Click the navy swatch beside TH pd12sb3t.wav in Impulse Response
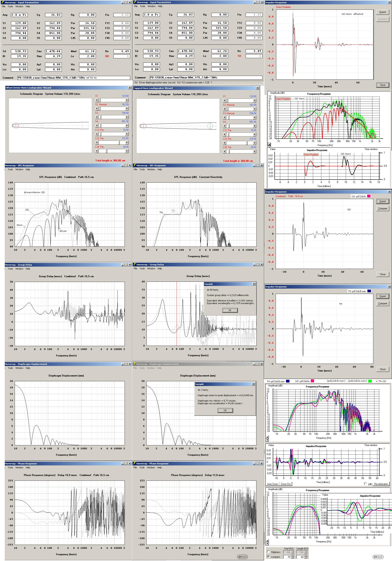The width and height of the screenshot is (392, 561). click(x=369, y=291)
